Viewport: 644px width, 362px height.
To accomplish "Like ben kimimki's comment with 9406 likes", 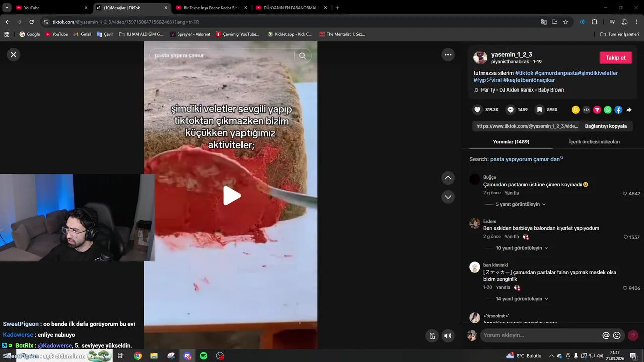I will point(625,288).
